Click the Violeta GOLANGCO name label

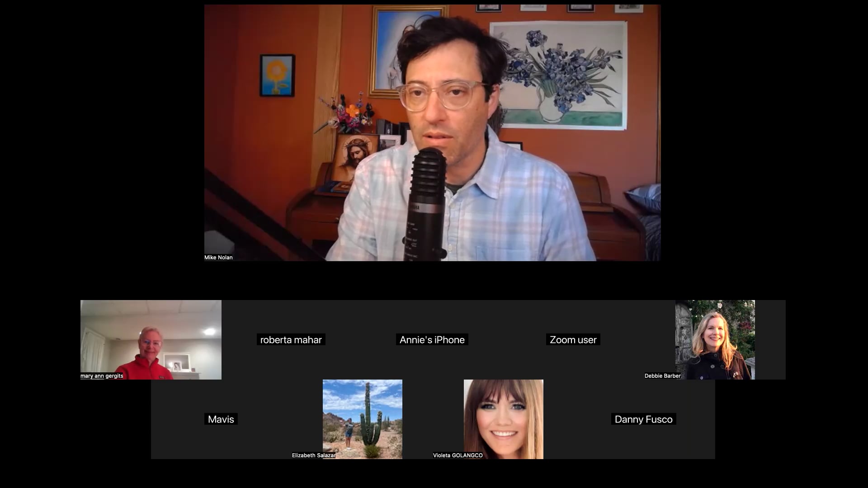(x=458, y=455)
